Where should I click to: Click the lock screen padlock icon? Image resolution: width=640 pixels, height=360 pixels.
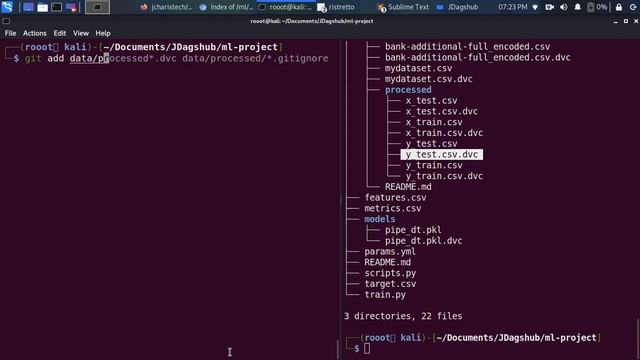[x=619, y=7]
